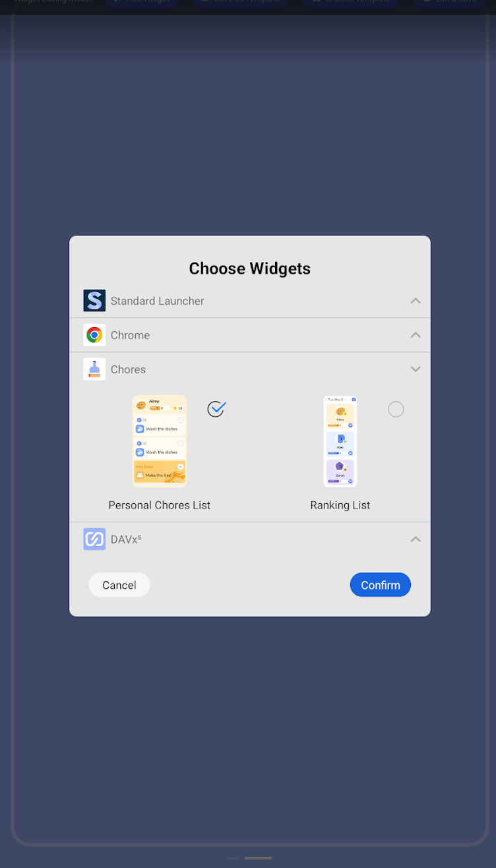Screen dimensions: 496x868
Task: Click the DAVx⁵ app icon
Action: tap(94, 539)
